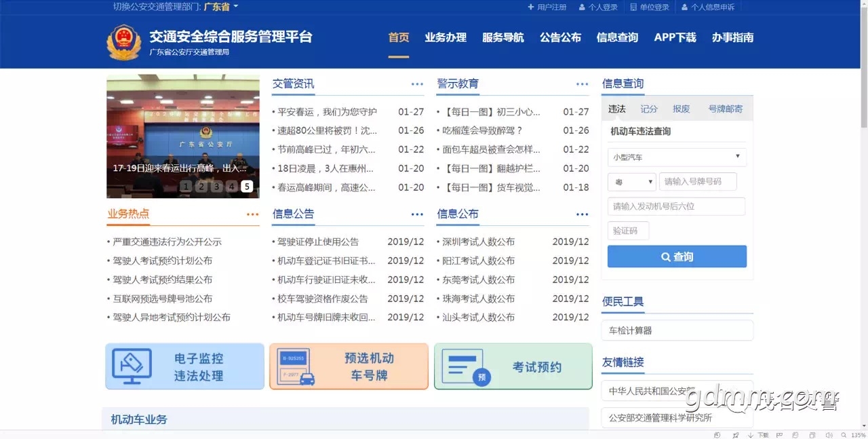Open the 粤 plate province prefix dropdown
The width and height of the screenshot is (868, 439).
[x=632, y=182]
